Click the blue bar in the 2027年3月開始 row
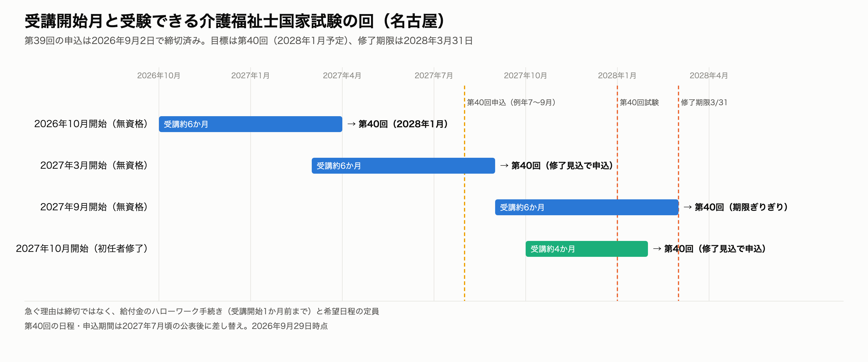 point(403,165)
